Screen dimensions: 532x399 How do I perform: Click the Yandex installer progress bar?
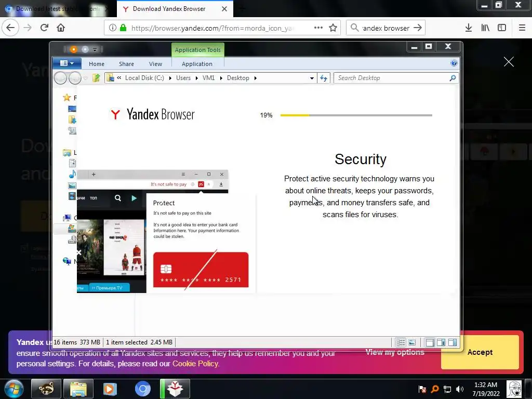tap(356, 115)
